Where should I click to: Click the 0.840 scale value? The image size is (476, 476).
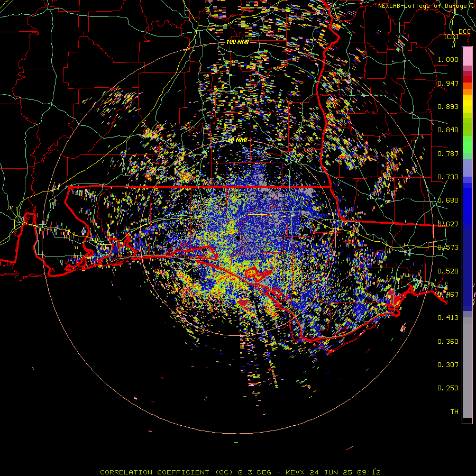pyautogui.click(x=448, y=130)
